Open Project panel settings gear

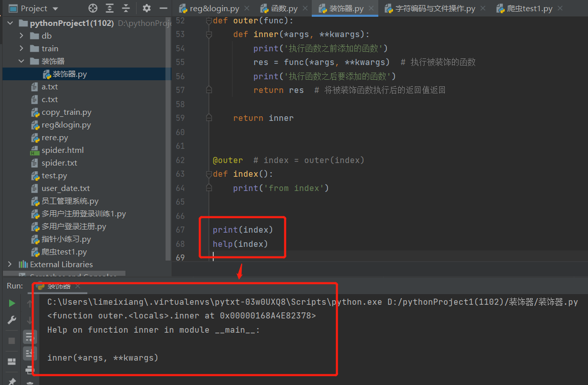(x=147, y=8)
